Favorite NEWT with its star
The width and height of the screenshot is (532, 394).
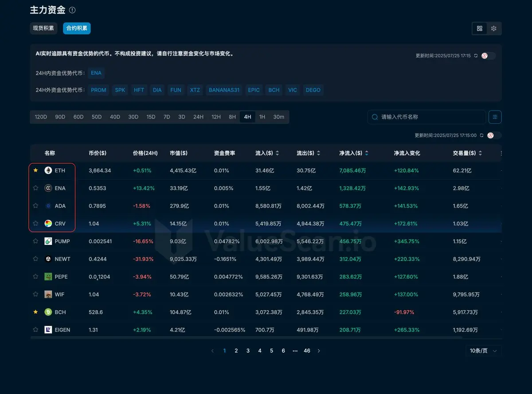point(35,259)
